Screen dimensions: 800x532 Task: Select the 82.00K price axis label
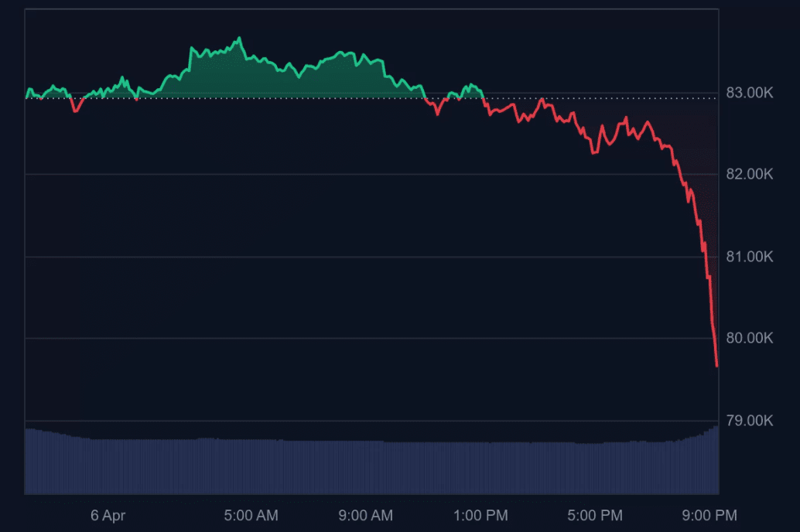(749, 174)
